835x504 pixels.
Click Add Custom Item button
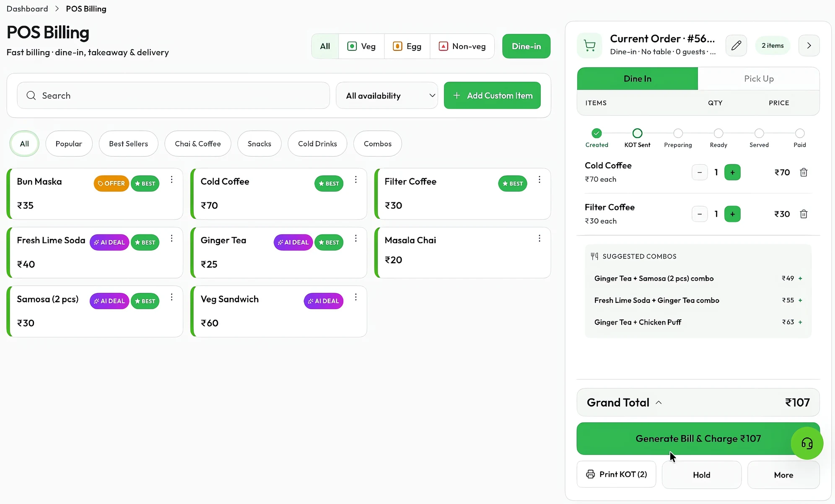pyautogui.click(x=492, y=96)
